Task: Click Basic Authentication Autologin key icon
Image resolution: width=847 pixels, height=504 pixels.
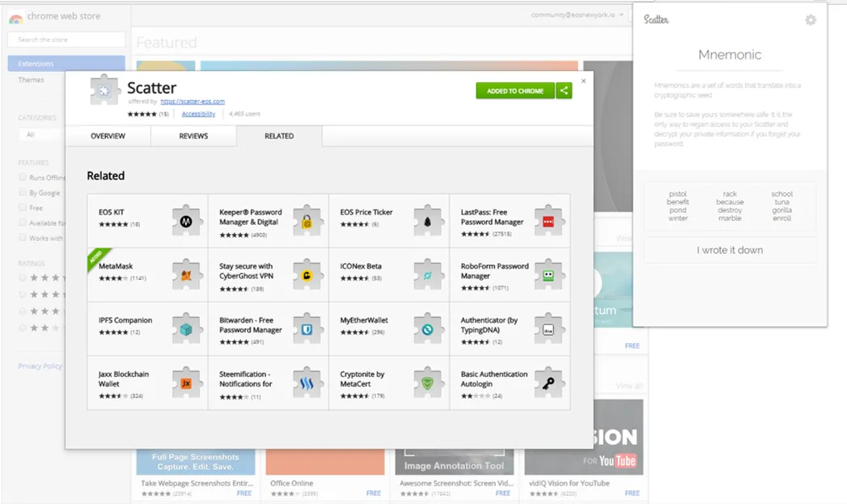Action: click(548, 383)
